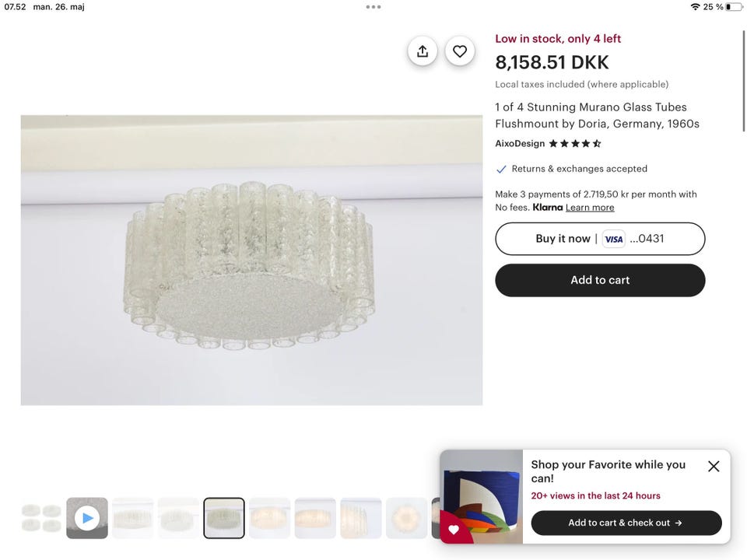Open the four-lamp overview thumbnail
Image resolution: width=747 pixels, height=560 pixels.
tap(41, 518)
